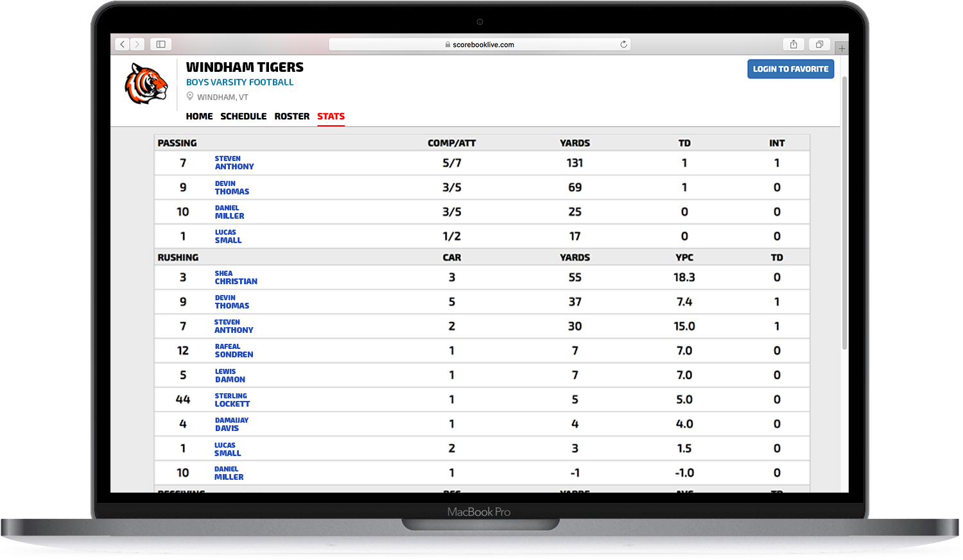Image resolution: width=963 pixels, height=560 pixels.
Task: Open a new tab with plus icon
Action: click(842, 48)
